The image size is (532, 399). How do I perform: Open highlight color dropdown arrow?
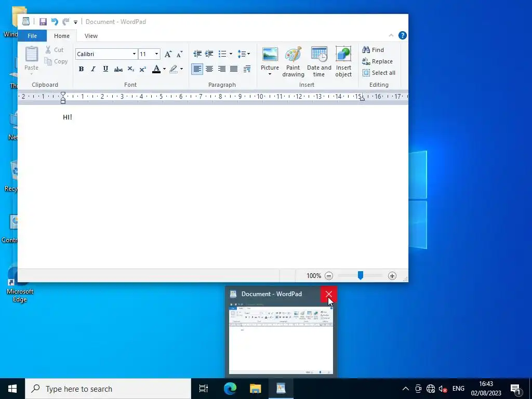pyautogui.click(x=181, y=69)
